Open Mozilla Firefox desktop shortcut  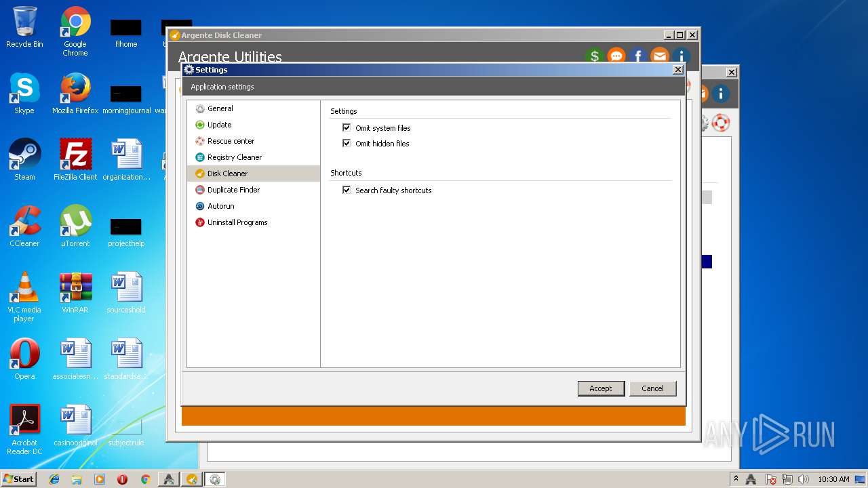pos(75,94)
